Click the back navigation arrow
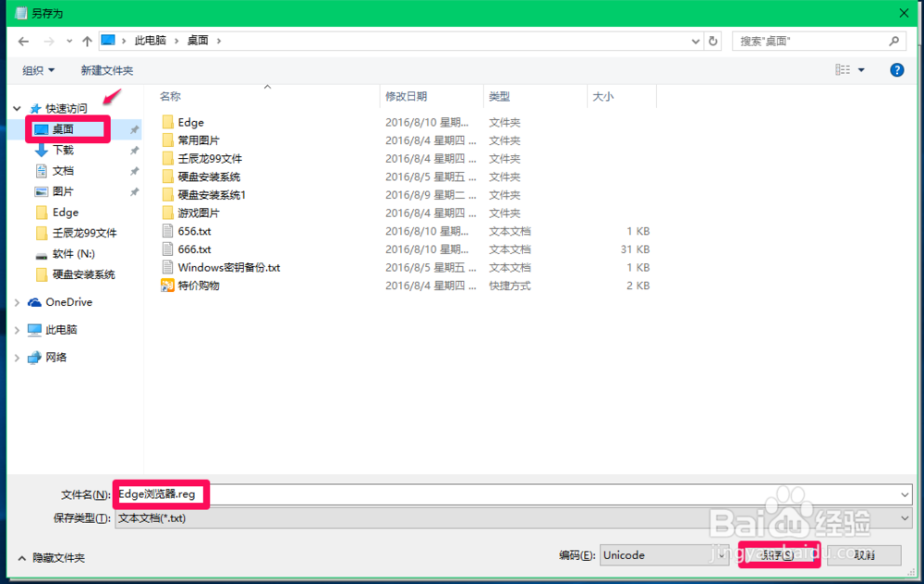 (22, 40)
